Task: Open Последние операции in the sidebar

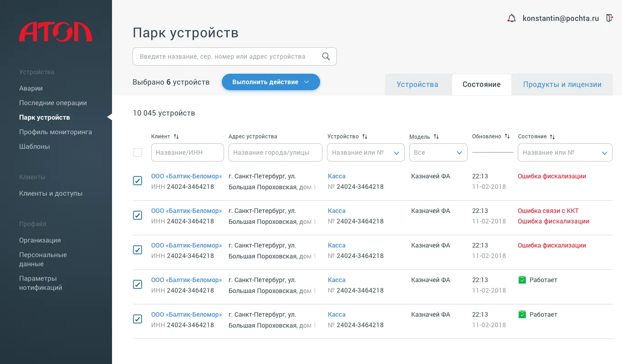Action: click(53, 103)
